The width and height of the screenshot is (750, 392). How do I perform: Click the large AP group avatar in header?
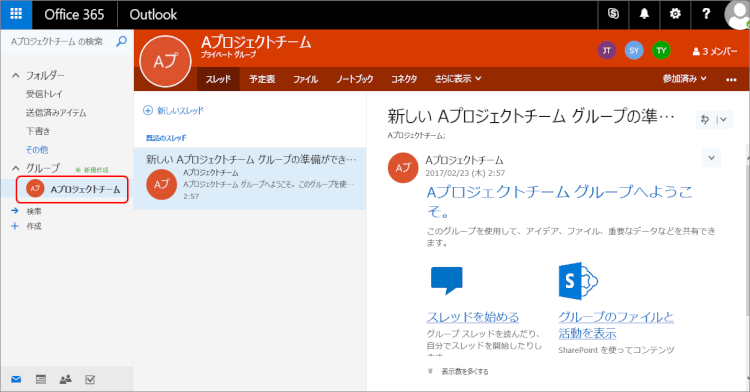point(165,61)
